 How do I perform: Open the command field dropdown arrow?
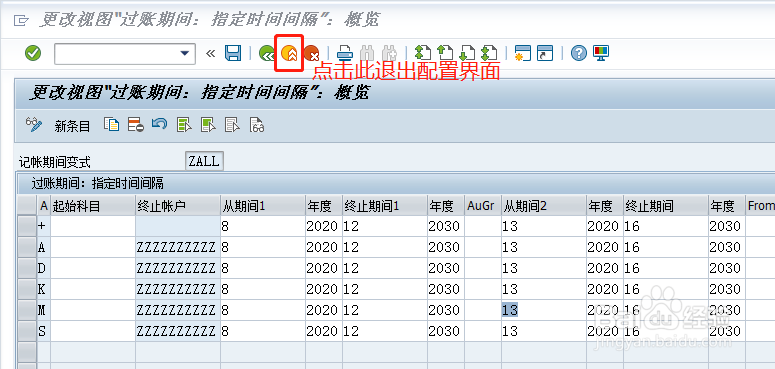[x=185, y=53]
